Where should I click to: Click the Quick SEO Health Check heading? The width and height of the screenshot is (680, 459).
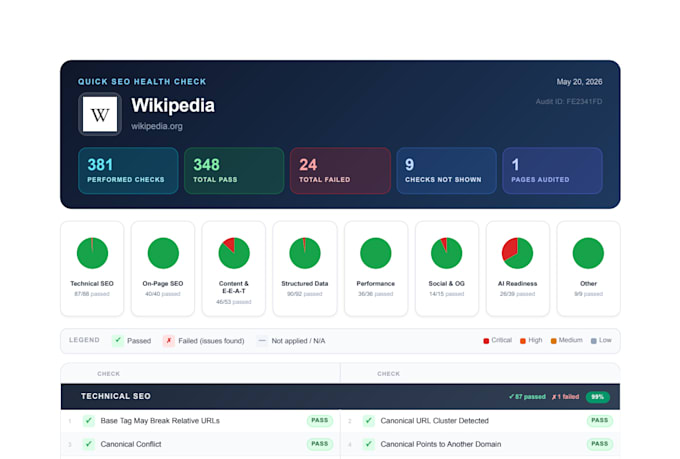pos(142,82)
